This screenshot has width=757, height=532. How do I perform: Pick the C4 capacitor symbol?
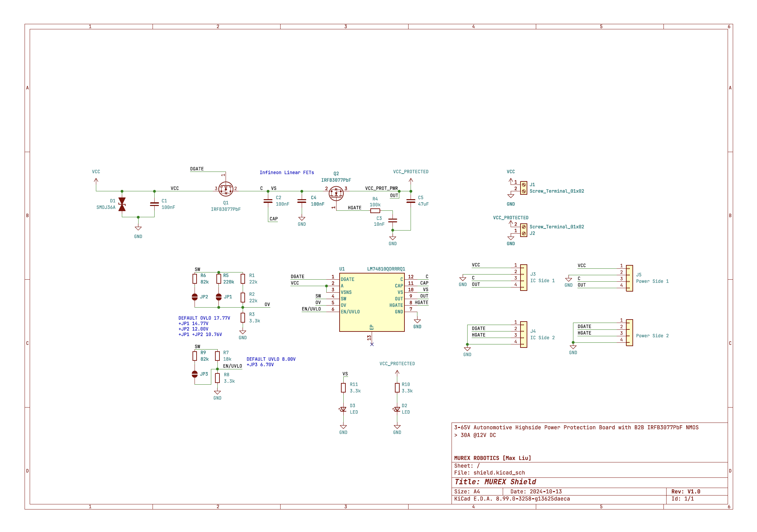pos(302,201)
